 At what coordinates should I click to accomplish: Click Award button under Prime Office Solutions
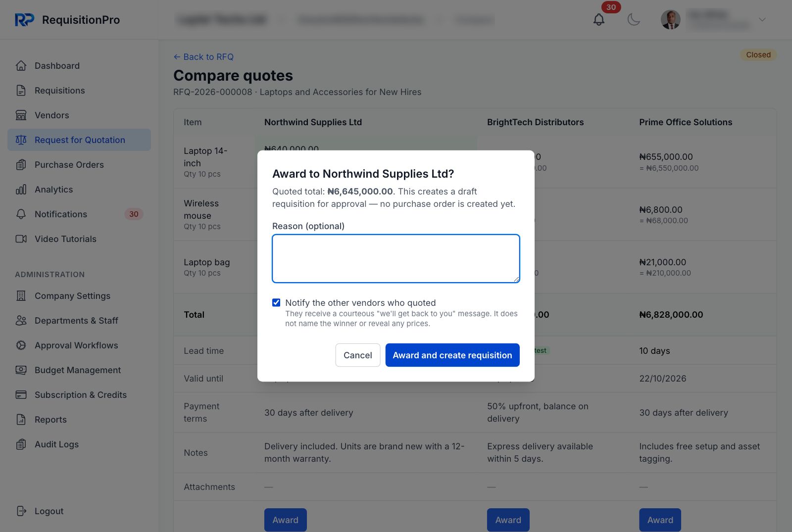(x=660, y=520)
